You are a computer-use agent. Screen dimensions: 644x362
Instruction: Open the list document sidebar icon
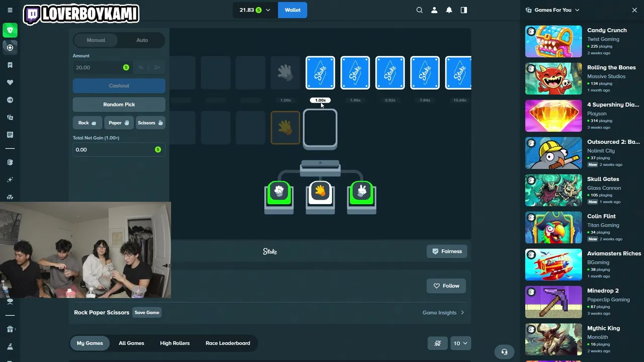tap(10, 135)
